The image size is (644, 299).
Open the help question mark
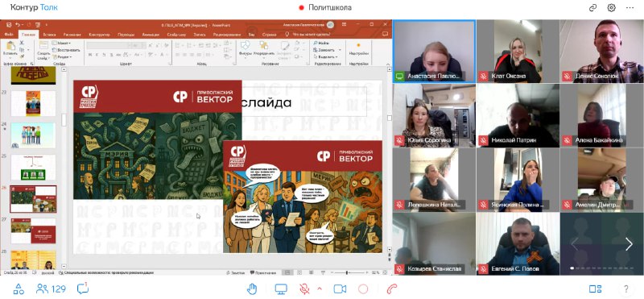[626, 289]
